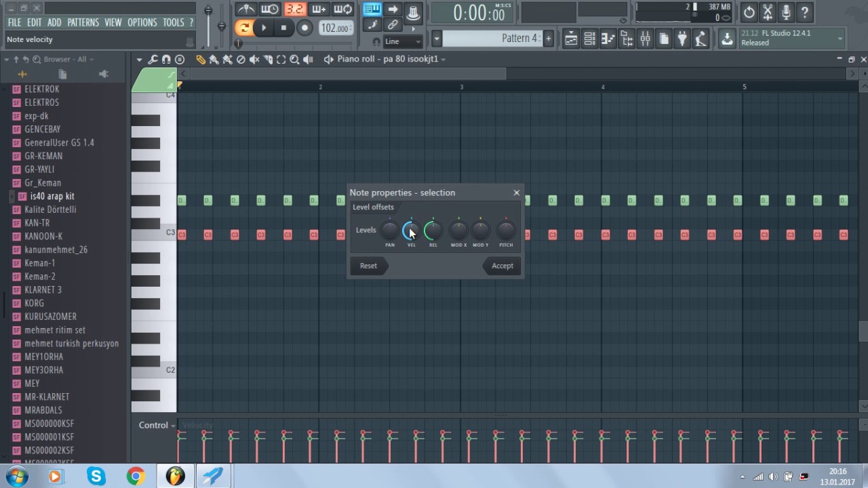Open the FILE menu
The height and width of the screenshot is (488, 868).
coord(14,22)
